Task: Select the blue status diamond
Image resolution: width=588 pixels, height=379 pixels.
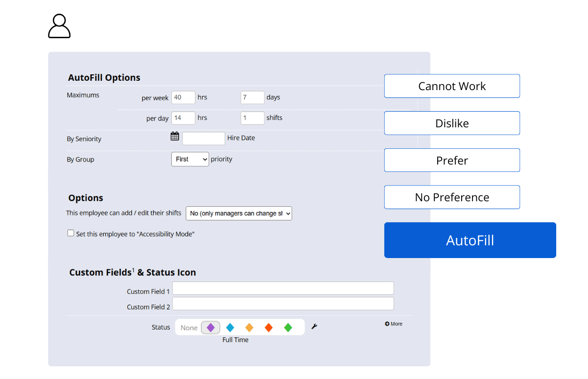Action: [x=230, y=327]
